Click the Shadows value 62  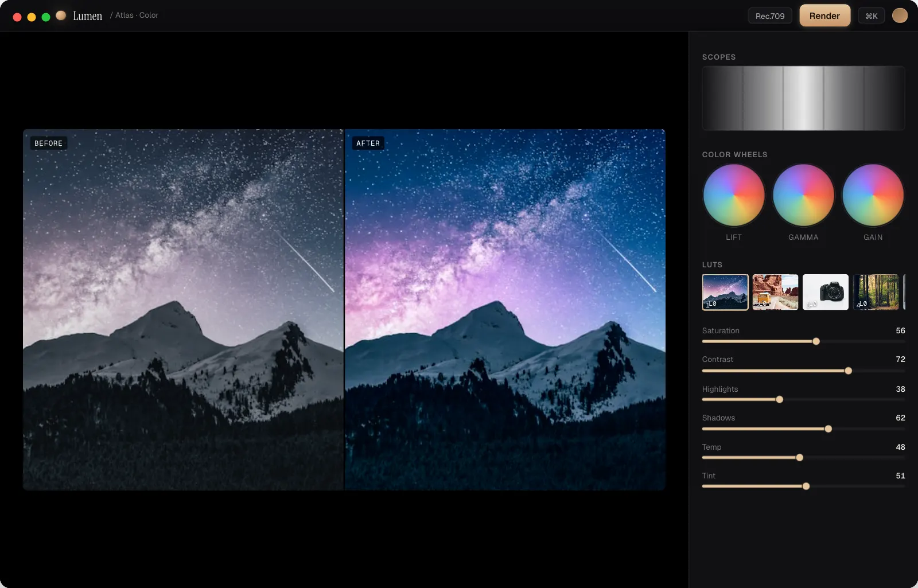[x=900, y=418]
